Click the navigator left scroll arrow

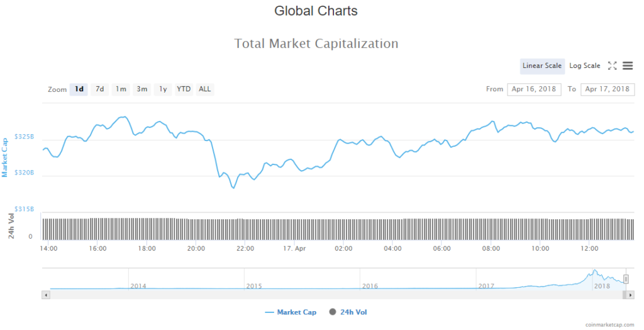click(45, 295)
